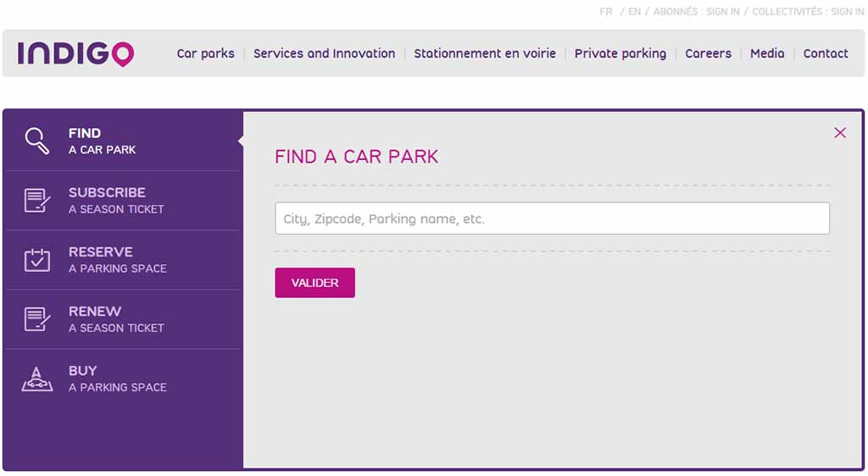868x476 pixels.
Task: Open the Car parks menu
Action: click(x=205, y=53)
